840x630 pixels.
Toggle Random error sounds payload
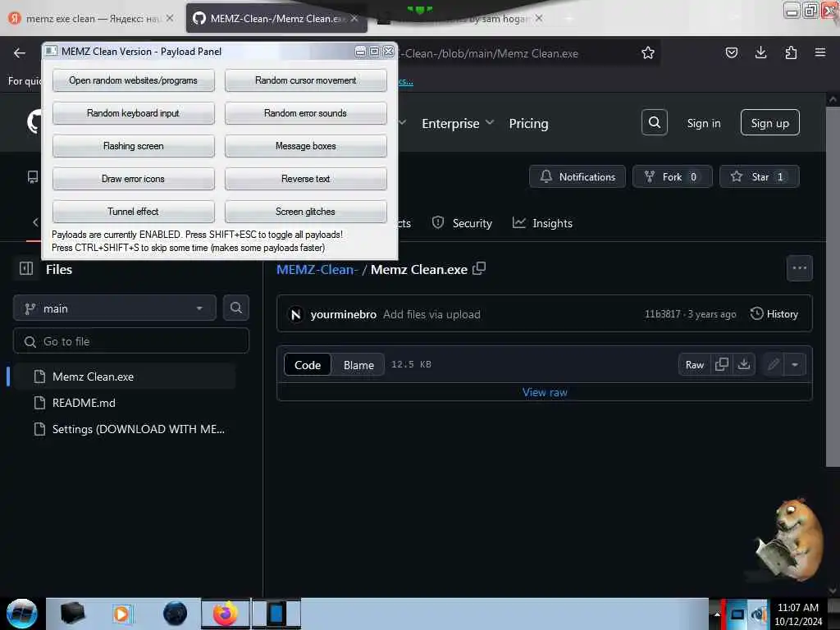[x=305, y=113]
